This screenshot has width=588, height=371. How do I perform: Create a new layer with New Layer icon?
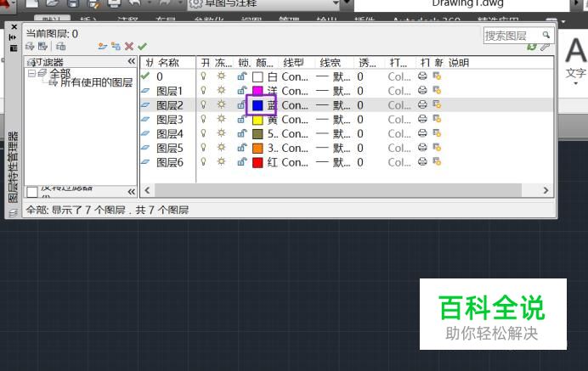102,47
